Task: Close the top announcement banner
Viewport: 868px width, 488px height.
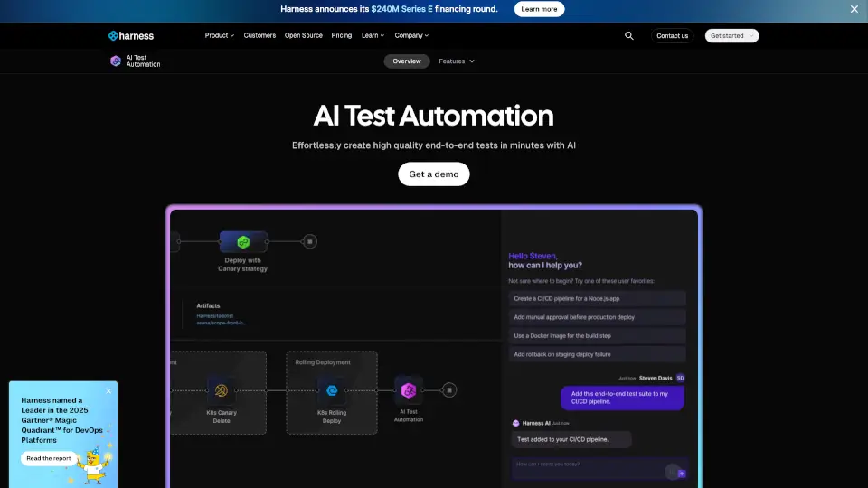Action: [x=854, y=9]
